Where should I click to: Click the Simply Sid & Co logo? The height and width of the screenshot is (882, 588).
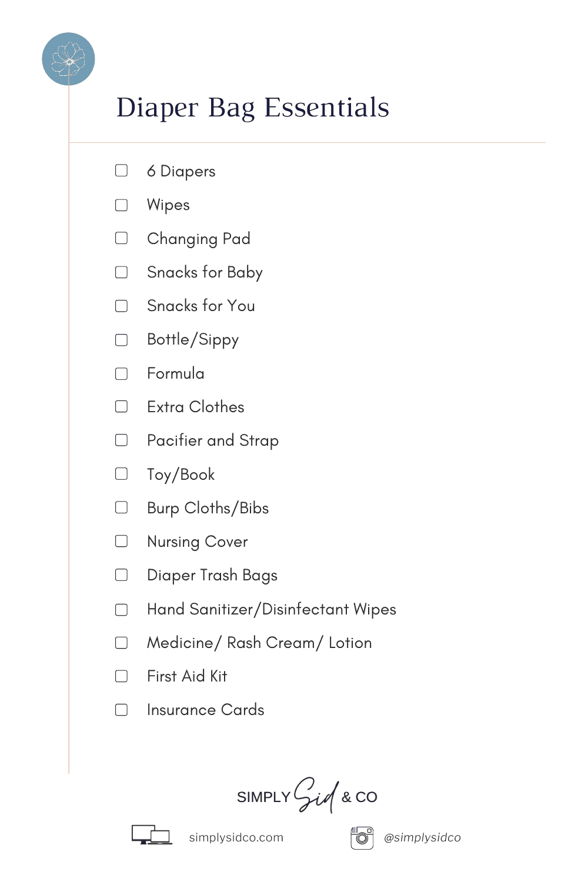pyautogui.click(x=307, y=796)
